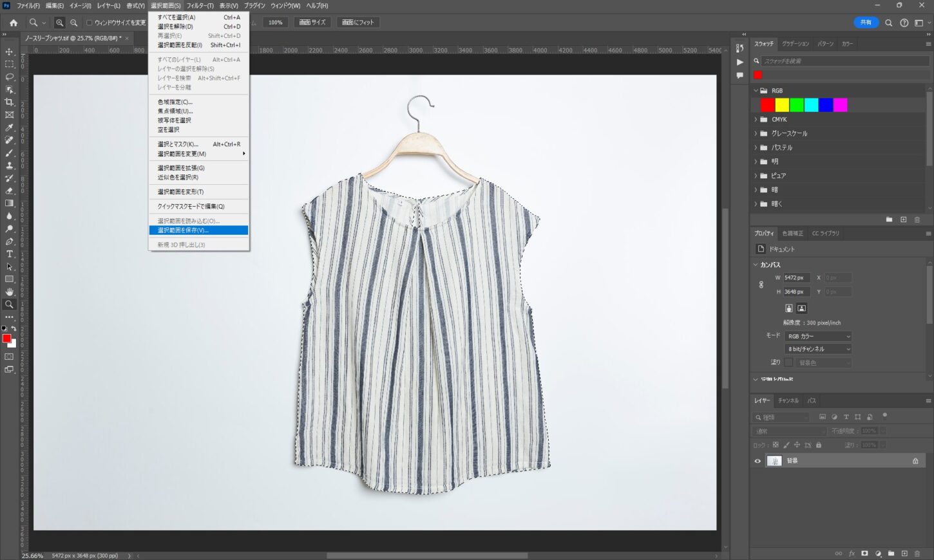Select the Hand tool
The image size is (934, 560).
point(9,292)
